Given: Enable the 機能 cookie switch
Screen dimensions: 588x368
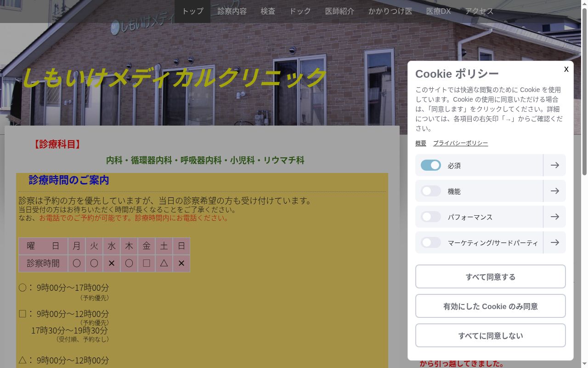Looking at the screenshot, I should pos(431,191).
